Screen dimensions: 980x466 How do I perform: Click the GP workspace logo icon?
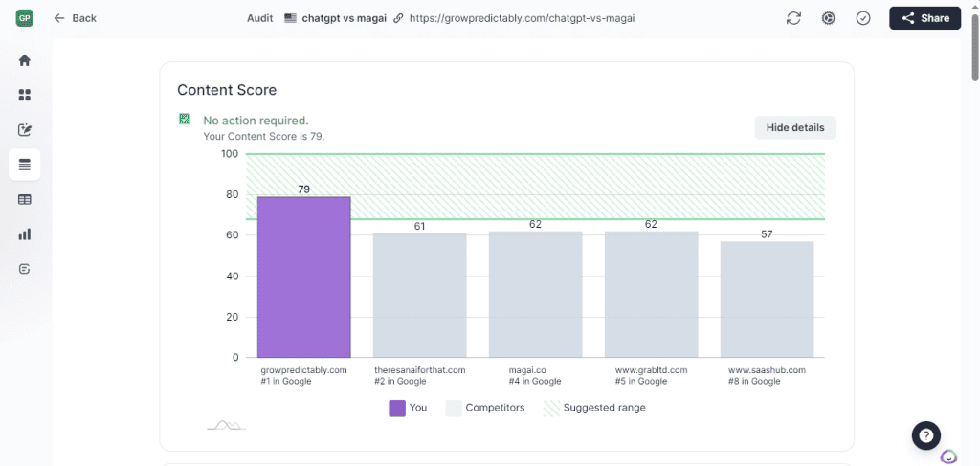pos(25,18)
